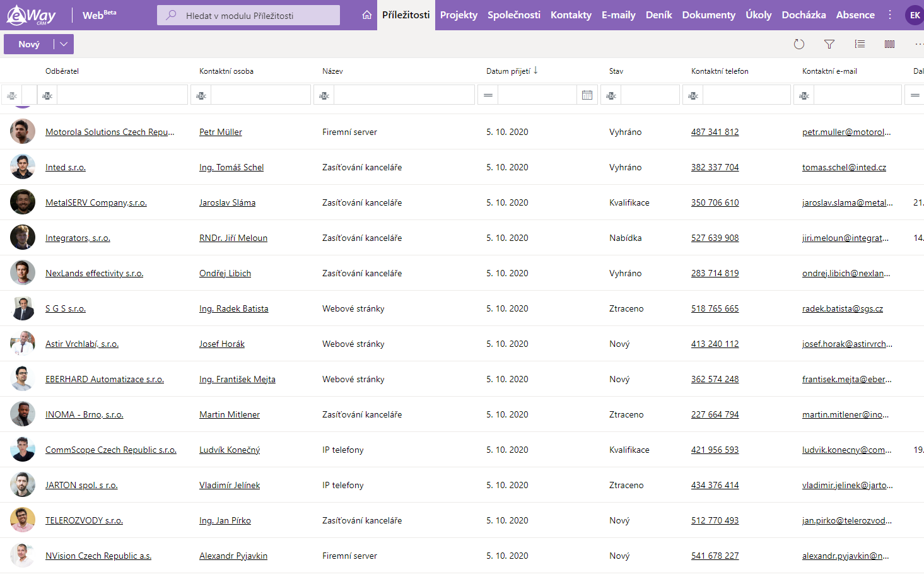Change equals operator for Datum přijetí filter
924x584 pixels.
488,95
